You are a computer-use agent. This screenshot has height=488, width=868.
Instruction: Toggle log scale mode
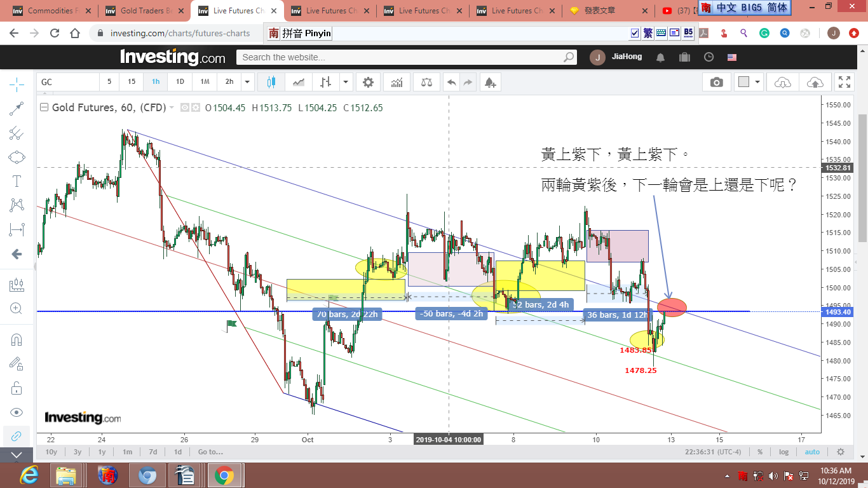(783, 452)
